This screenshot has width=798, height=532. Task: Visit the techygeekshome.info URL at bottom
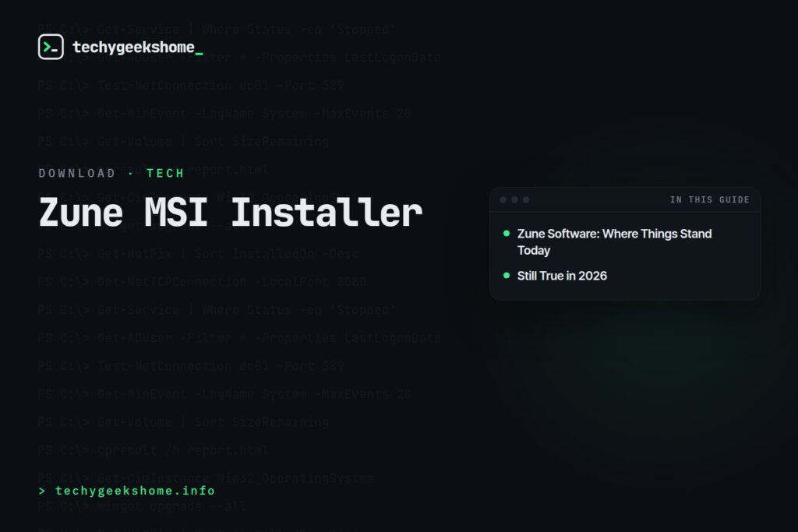point(127,491)
